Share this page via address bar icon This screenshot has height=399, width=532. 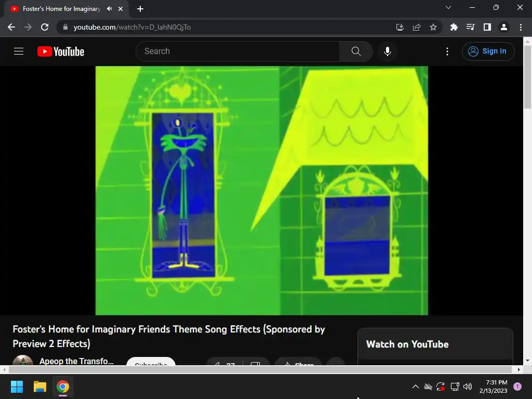coord(417,27)
